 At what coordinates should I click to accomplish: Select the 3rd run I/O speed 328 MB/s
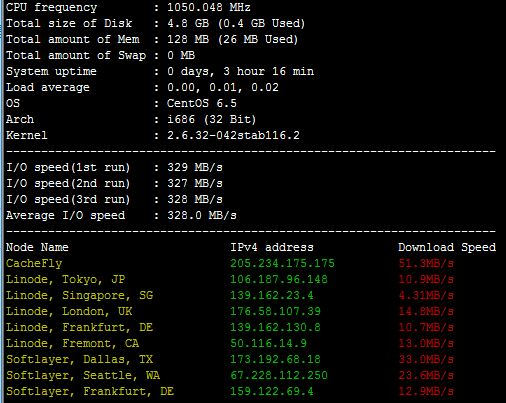(x=195, y=199)
